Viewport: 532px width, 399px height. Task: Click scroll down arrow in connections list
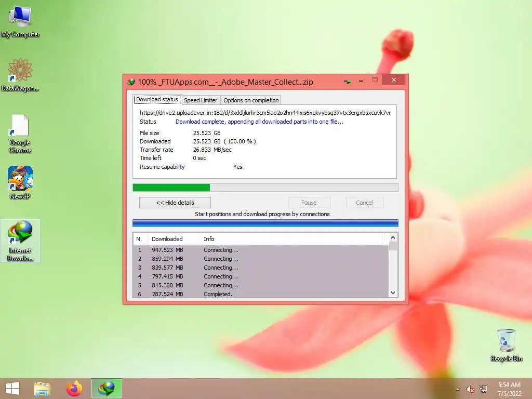pos(393,293)
